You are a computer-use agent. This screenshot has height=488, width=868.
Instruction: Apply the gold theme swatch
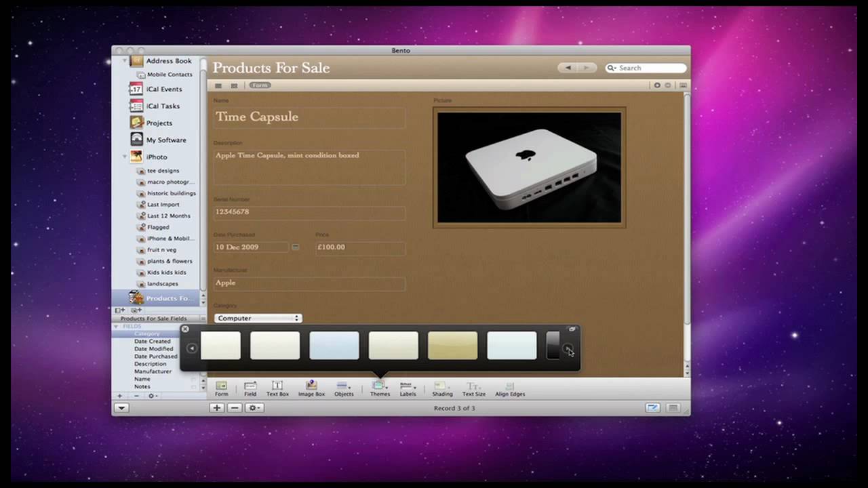point(452,345)
